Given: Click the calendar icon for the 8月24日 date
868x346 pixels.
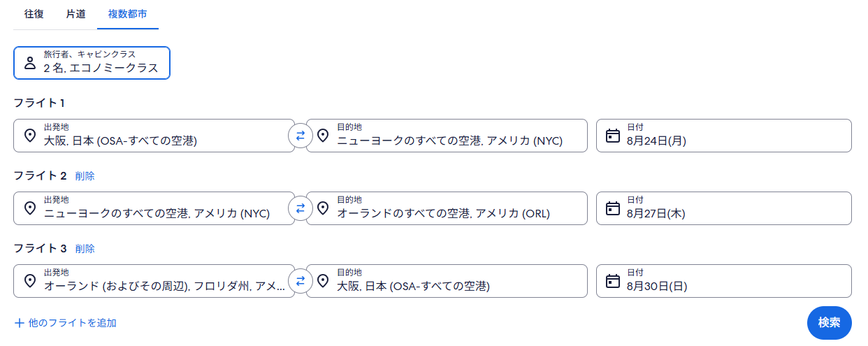Looking at the screenshot, I should pyautogui.click(x=613, y=136).
